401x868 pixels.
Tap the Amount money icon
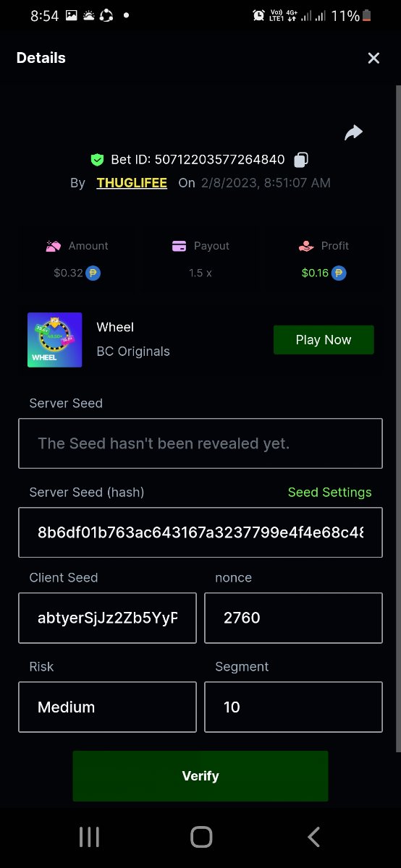coord(54,246)
